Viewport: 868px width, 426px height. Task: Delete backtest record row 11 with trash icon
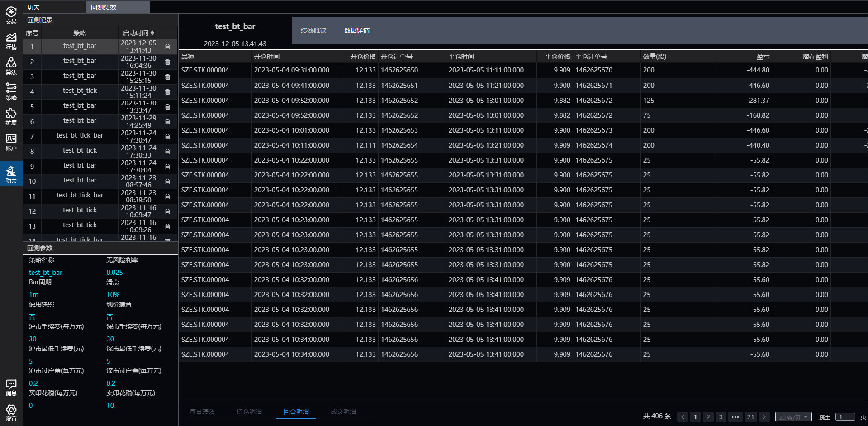point(167,196)
